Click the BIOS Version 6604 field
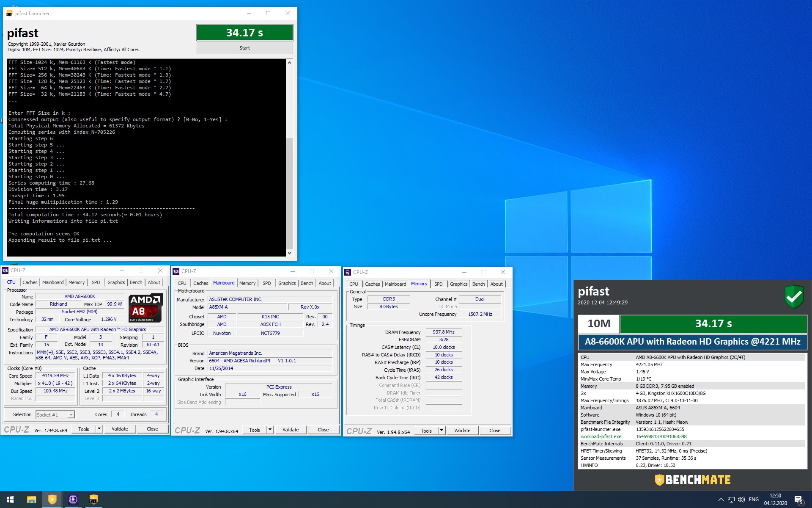This screenshot has width=812, height=508. [x=270, y=361]
